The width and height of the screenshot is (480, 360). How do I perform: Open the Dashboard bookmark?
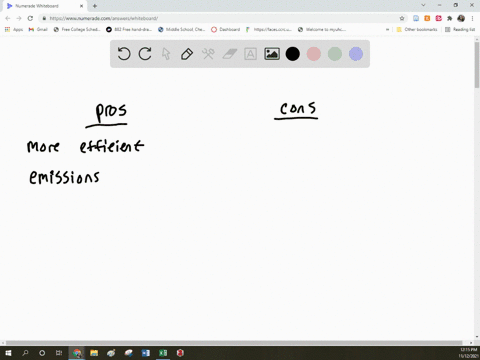coord(226,29)
